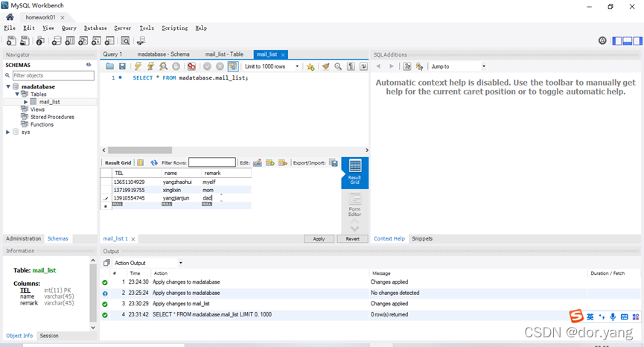Select Stored Procedures tree item
Viewport: 644px width, 347px height.
[52, 117]
